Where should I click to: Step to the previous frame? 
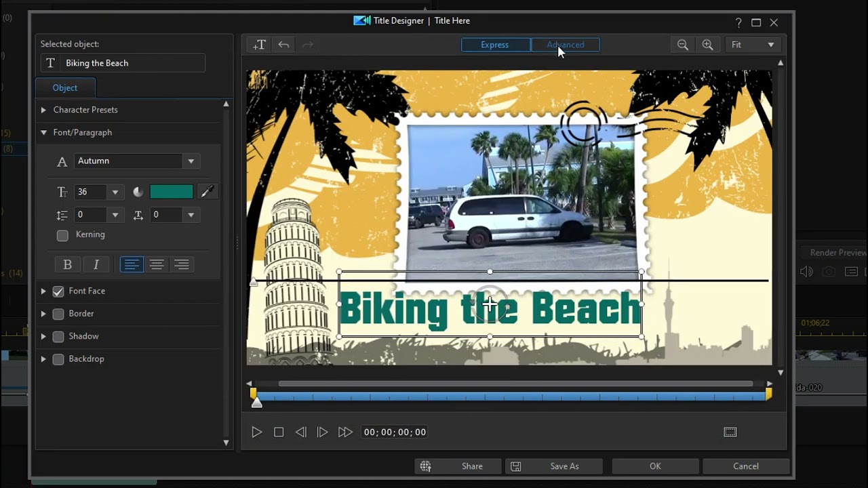pyautogui.click(x=301, y=432)
